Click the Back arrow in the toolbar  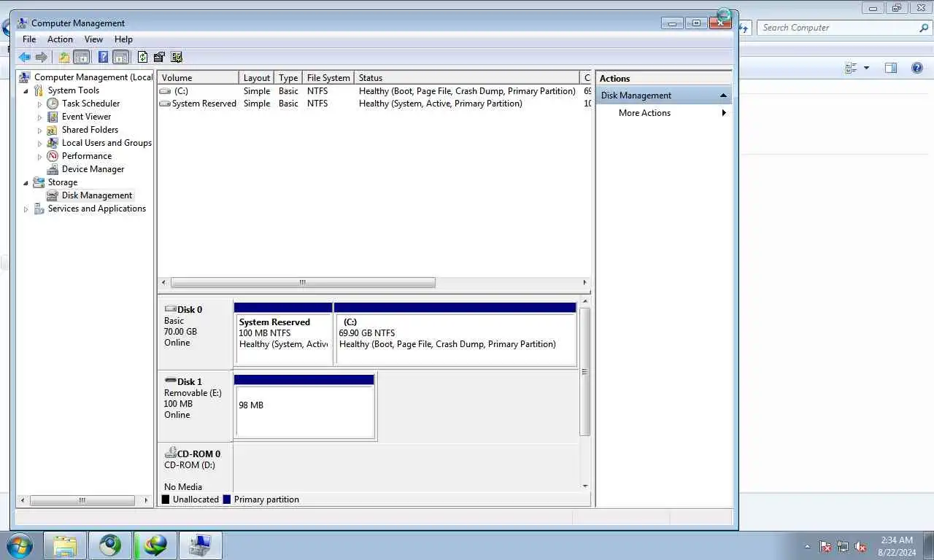tap(25, 57)
